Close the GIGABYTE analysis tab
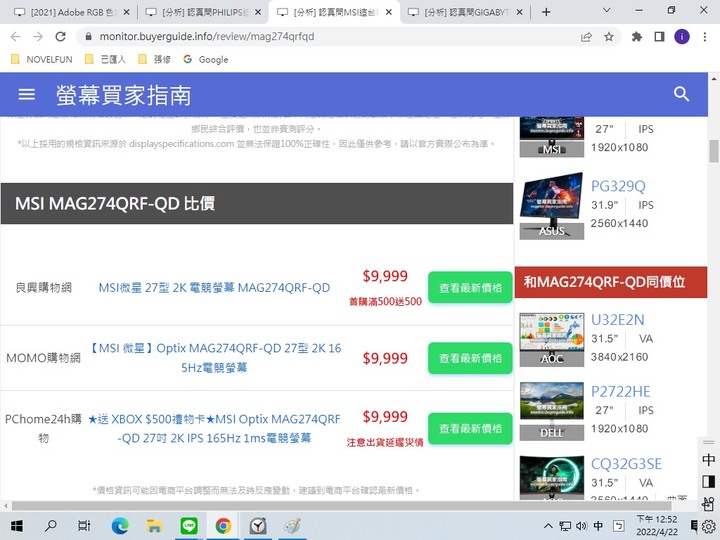 [x=519, y=12]
